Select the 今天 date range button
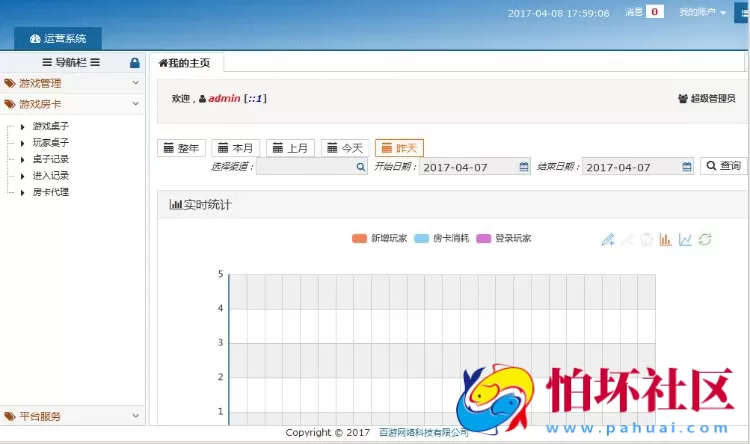 click(x=345, y=148)
